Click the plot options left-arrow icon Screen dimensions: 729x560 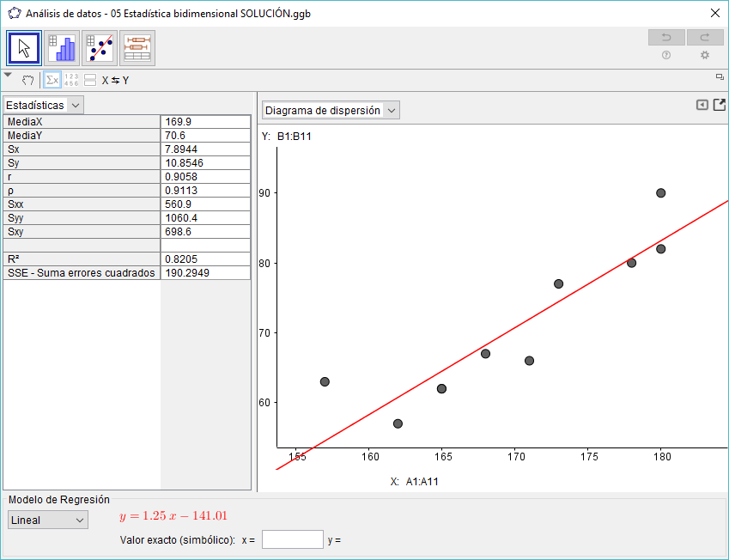point(702,105)
